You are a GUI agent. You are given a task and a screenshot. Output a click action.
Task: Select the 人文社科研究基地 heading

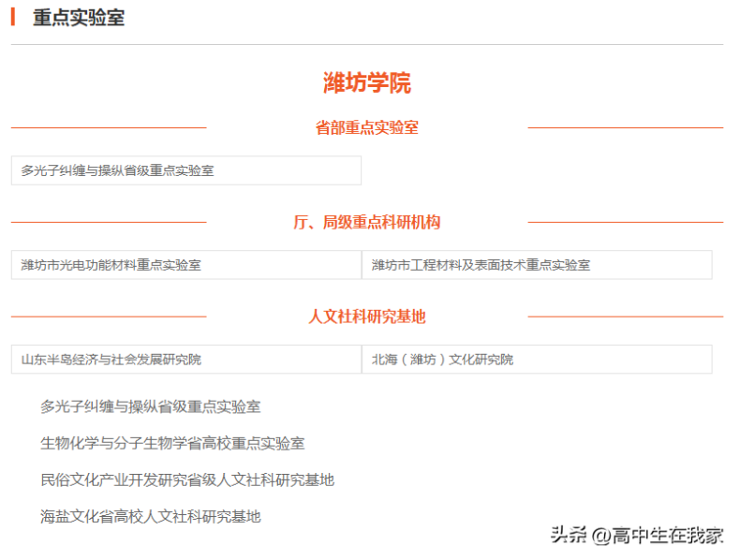point(366,317)
